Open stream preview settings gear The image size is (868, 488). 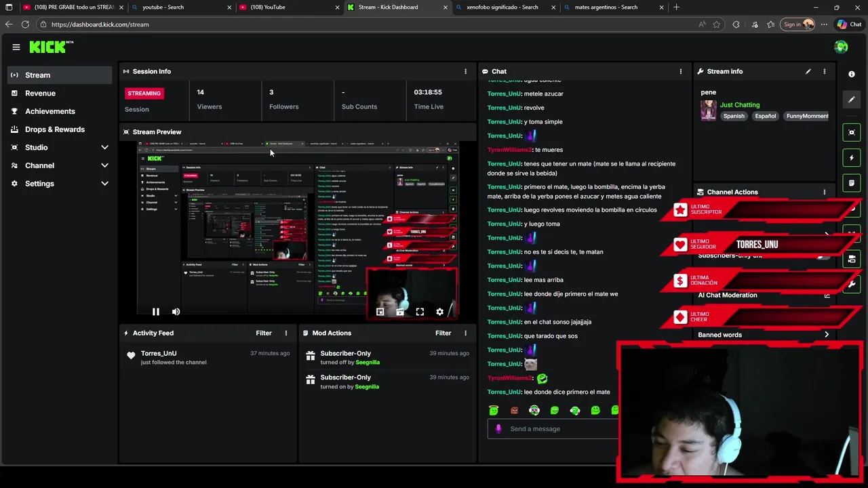439,312
